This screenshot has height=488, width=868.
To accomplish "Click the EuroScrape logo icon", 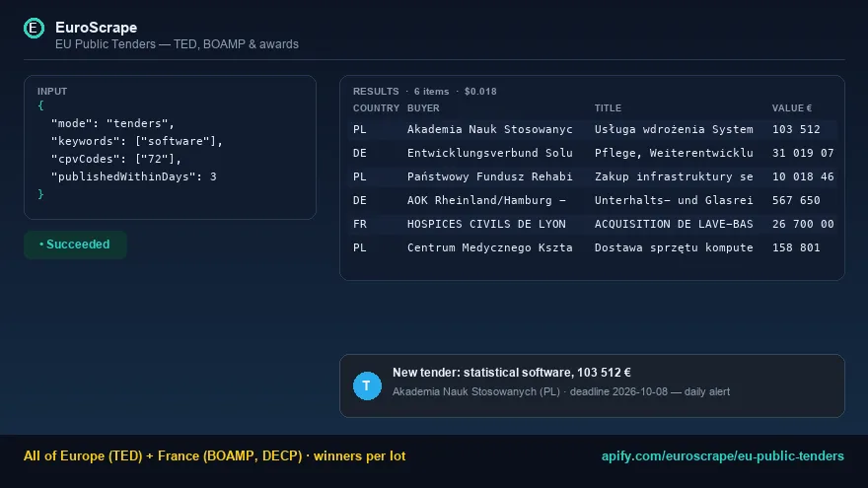I will point(34,28).
